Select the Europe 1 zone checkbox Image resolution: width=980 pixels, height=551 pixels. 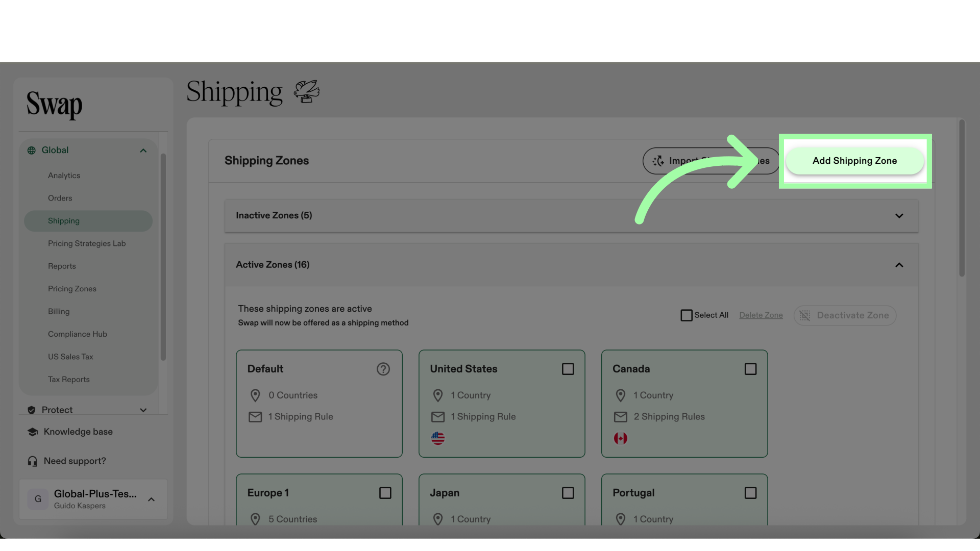(385, 493)
